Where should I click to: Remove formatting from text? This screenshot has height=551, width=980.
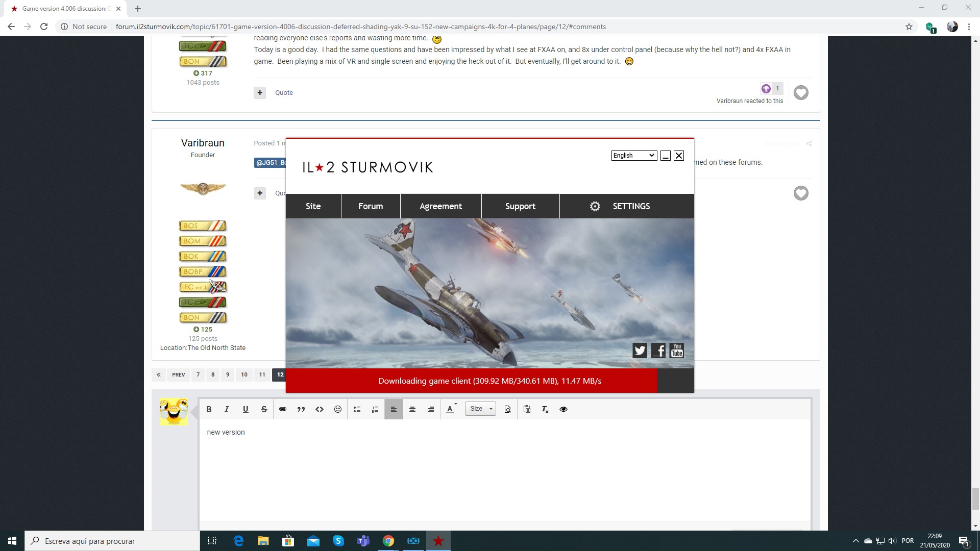coord(545,409)
